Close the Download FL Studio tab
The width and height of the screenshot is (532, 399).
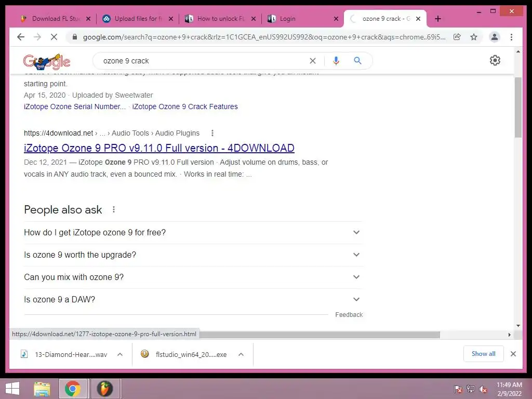click(88, 19)
